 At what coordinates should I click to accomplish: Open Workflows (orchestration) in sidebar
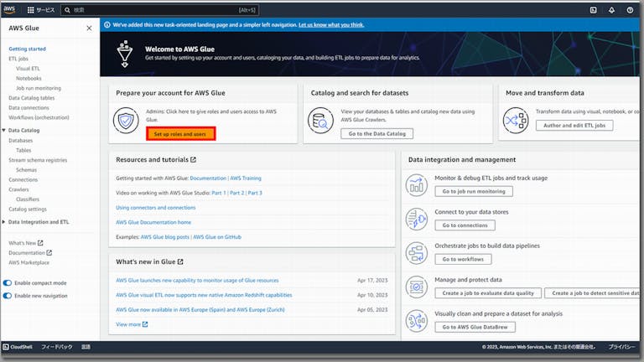39,117
